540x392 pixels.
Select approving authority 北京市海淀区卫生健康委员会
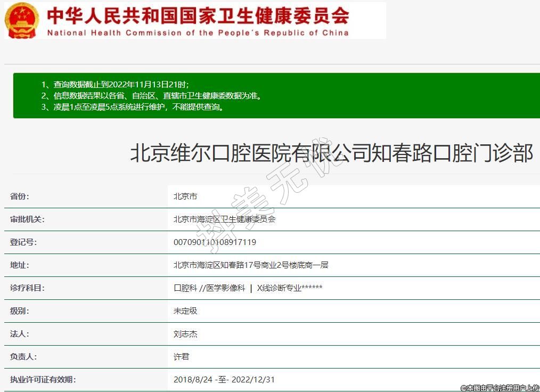(x=224, y=219)
